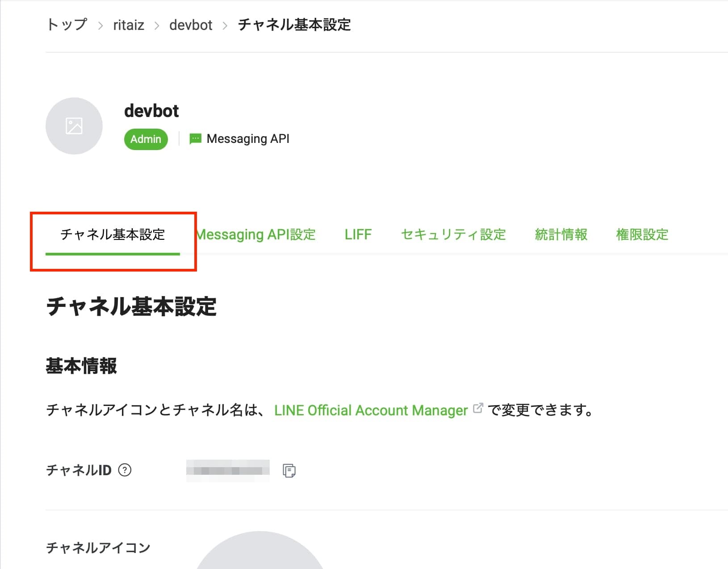Open the 権限設定 tab

coord(642,235)
